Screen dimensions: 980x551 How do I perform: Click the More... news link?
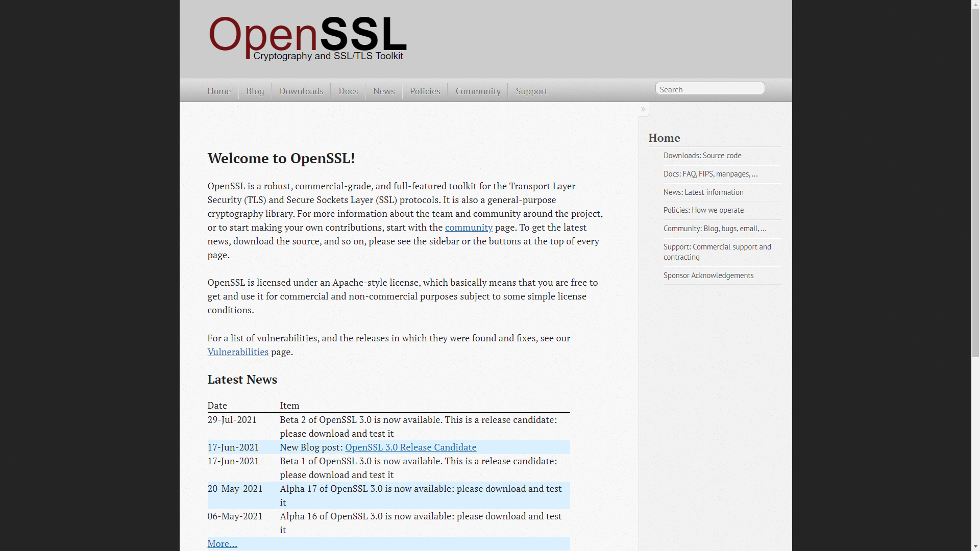[x=222, y=544]
